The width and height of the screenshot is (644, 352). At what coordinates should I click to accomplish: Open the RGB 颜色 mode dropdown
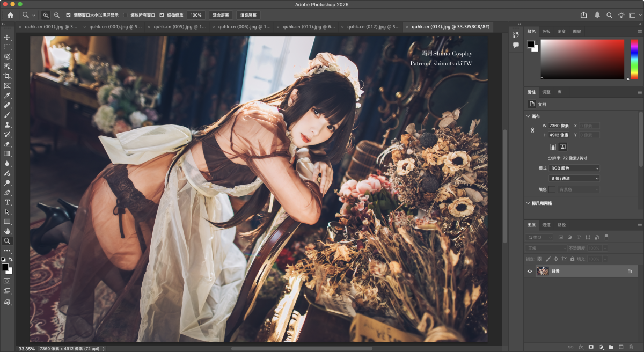pos(574,168)
